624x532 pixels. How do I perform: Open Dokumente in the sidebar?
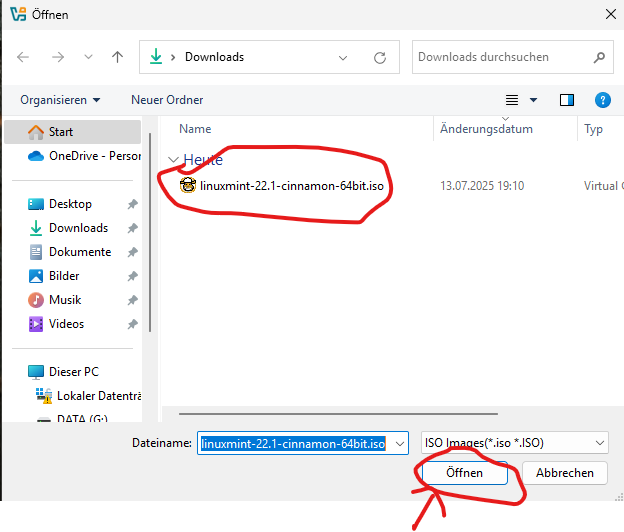coord(80,252)
